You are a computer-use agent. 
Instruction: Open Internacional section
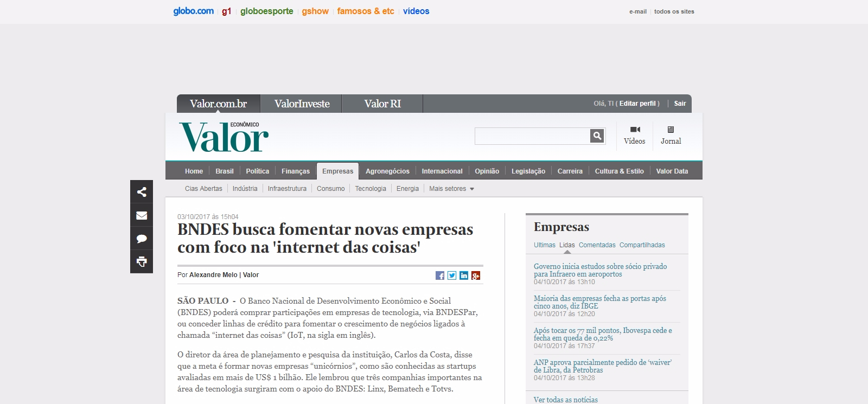(442, 171)
